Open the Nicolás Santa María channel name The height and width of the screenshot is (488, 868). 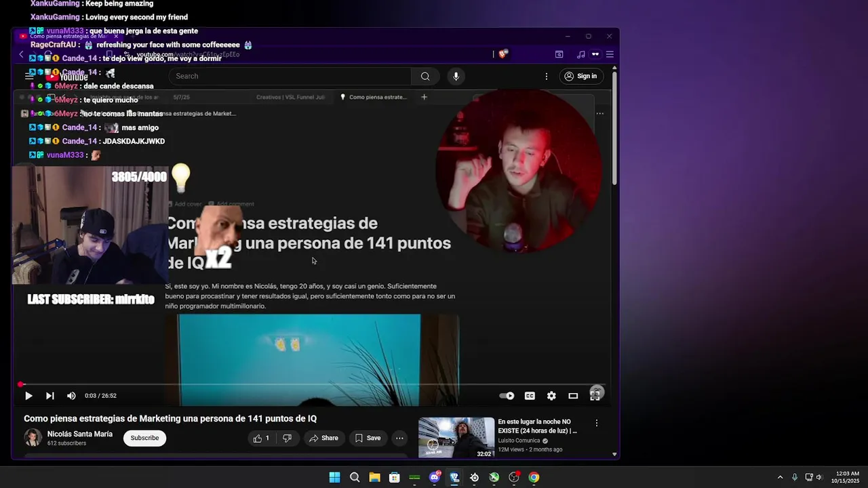[x=80, y=434]
